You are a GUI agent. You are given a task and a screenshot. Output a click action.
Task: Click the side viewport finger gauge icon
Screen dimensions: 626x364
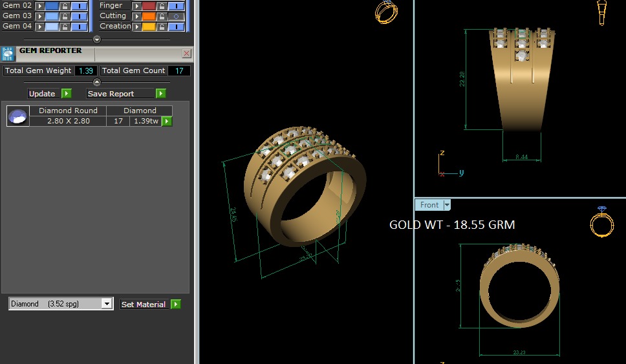[x=601, y=12]
